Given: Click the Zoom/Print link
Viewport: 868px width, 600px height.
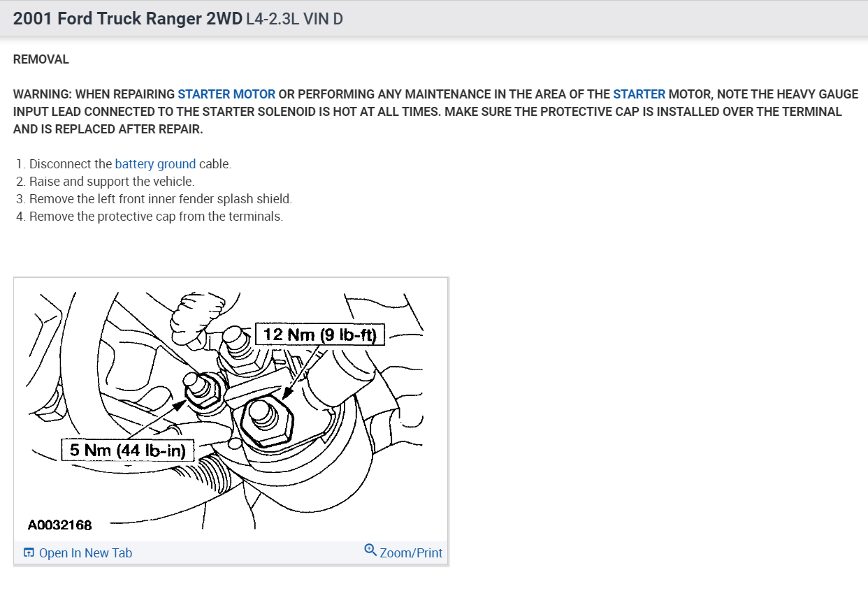Looking at the screenshot, I should tap(411, 553).
